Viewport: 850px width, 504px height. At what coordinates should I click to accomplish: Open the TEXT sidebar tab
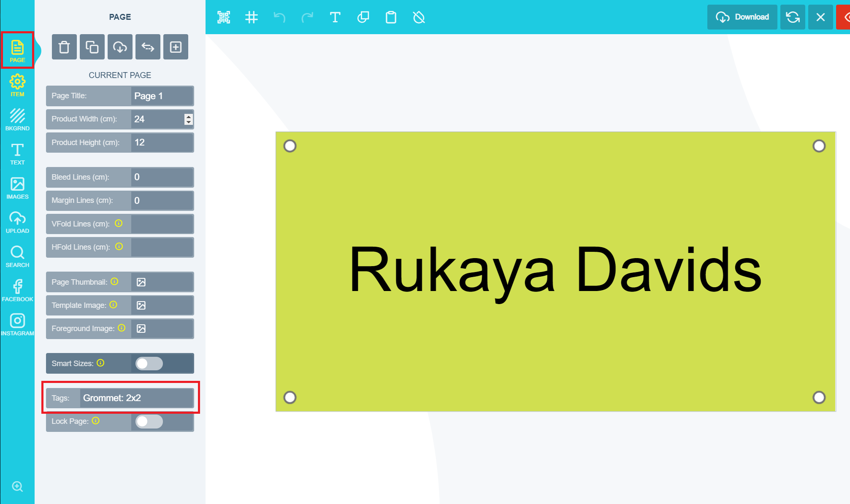point(17,154)
